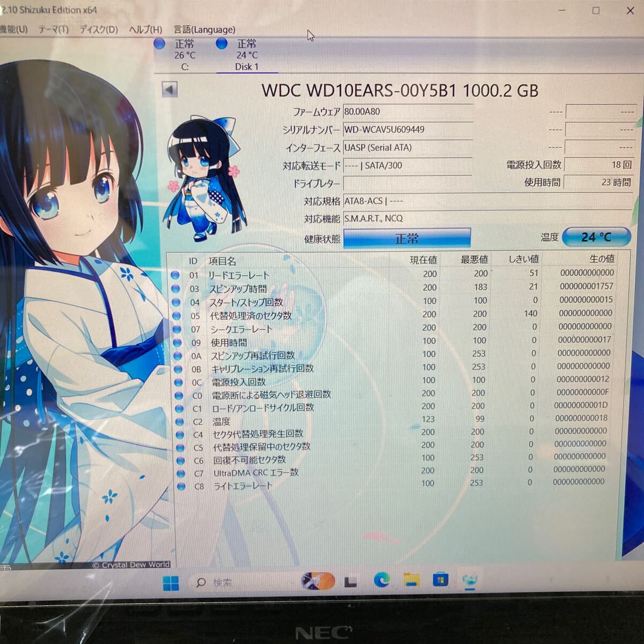This screenshot has width=644, height=644.
Task: Click status dot for C7 UltraDMA CRC row
Action: tap(181, 473)
